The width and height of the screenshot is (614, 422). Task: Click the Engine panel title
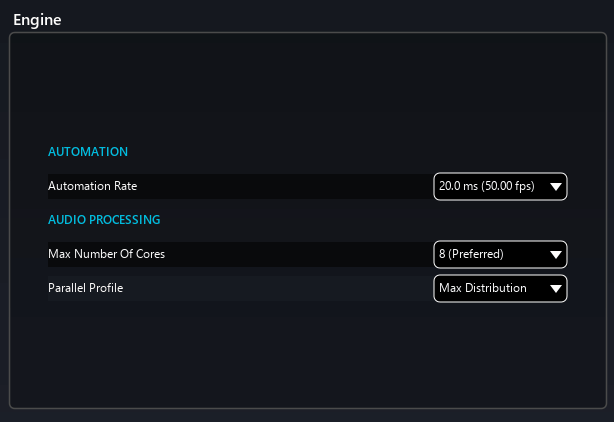pos(37,19)
